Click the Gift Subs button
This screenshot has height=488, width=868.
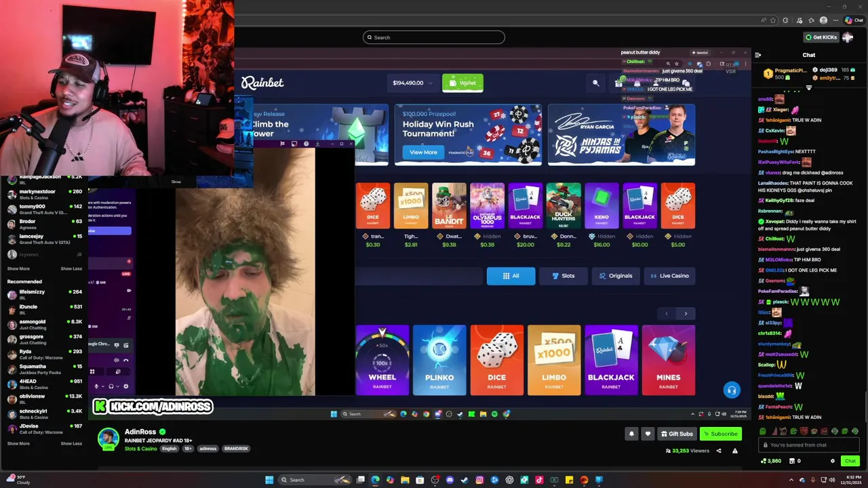677,434
